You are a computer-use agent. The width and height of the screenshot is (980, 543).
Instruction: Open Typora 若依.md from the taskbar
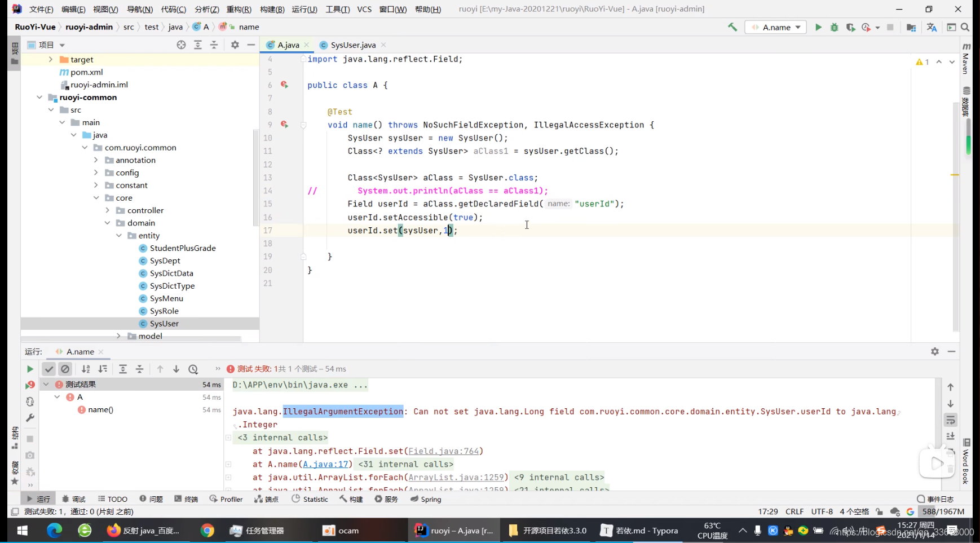tap(640, 531)
